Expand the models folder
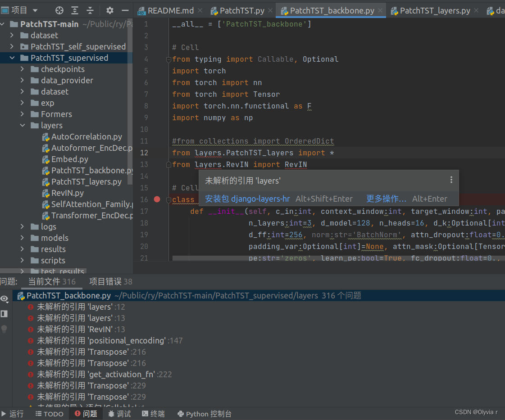Viewport: 505px width, 420px height. pyautogui.click(x=22, y=238)
